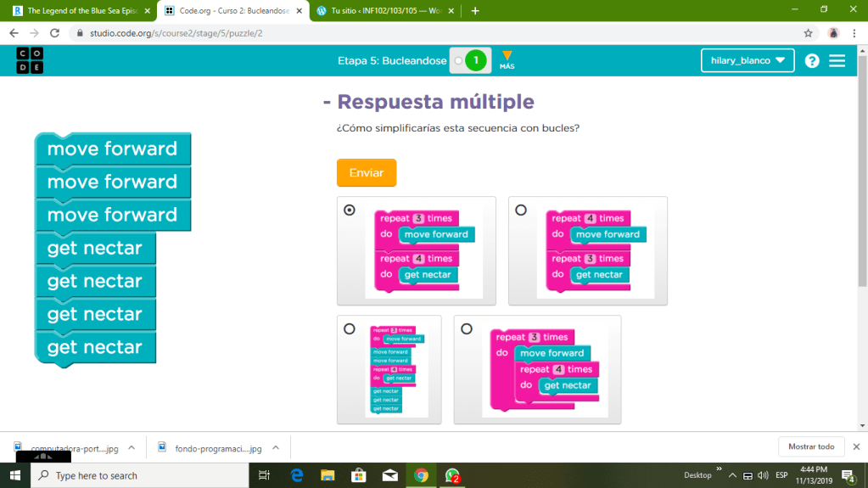This screenshot has height=488, width=868.
Task: Open Microsoft Edge from taskbar
Action: pos(297,475)
